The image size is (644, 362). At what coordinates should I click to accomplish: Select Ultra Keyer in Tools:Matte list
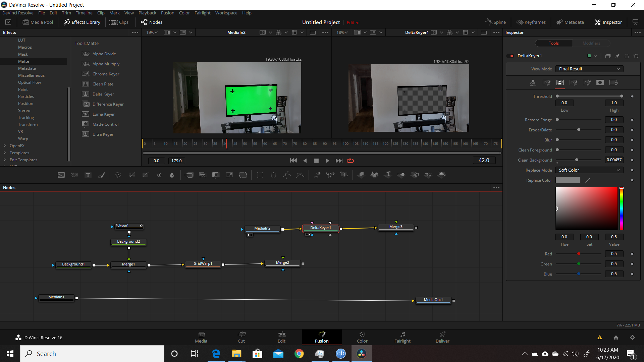(103, 134)
